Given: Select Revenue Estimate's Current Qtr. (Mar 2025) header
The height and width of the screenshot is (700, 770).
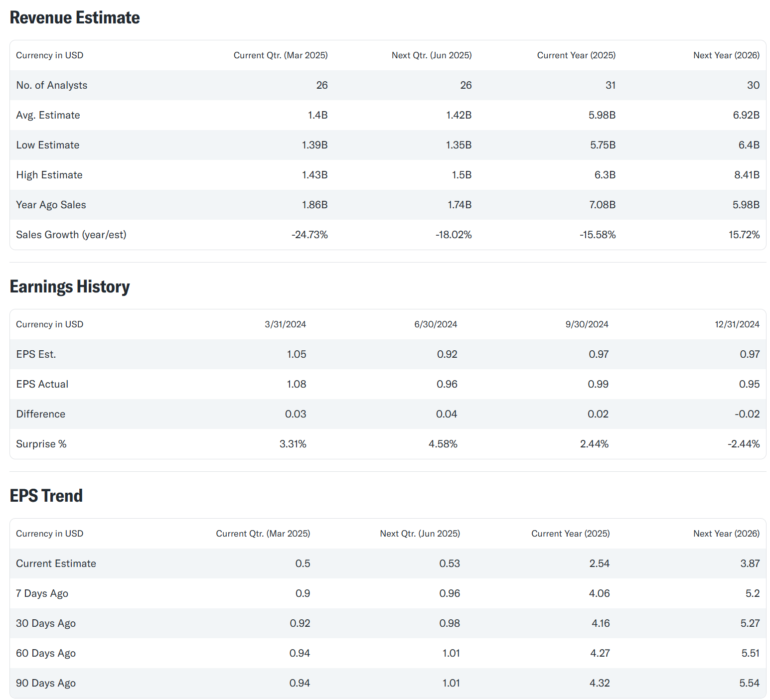Looking at the screenshot, I should click(281, 55).
